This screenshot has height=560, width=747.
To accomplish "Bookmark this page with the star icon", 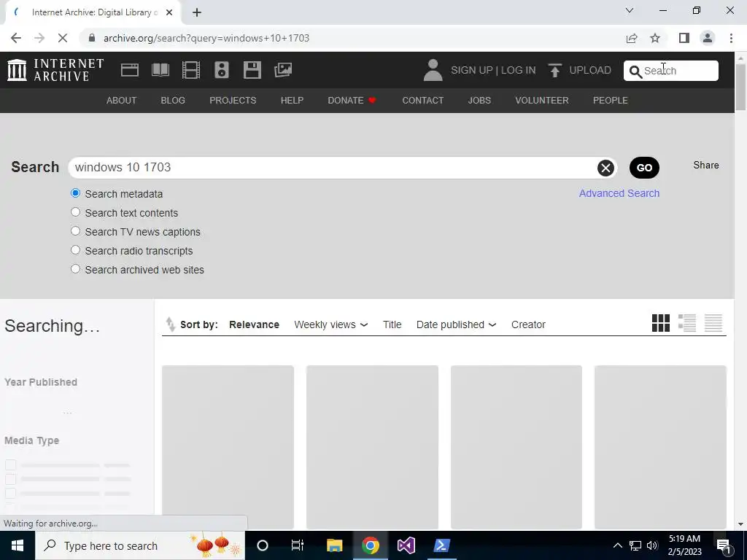I will pos(655,38).
